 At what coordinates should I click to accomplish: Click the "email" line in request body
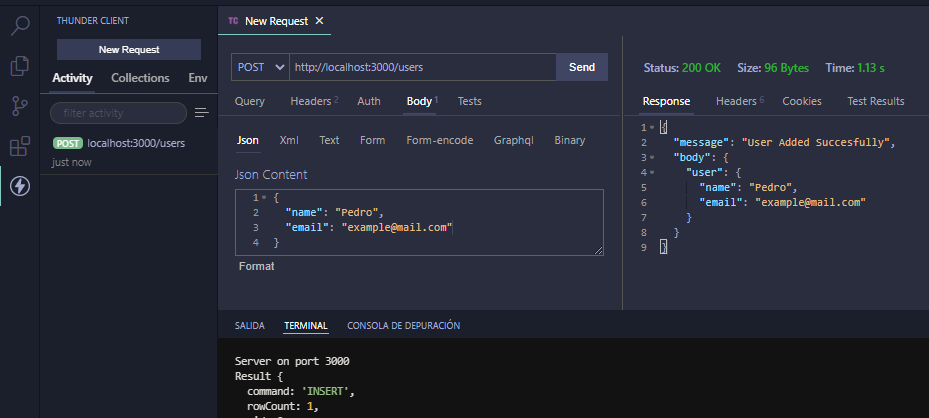click(x=369, y=227)
